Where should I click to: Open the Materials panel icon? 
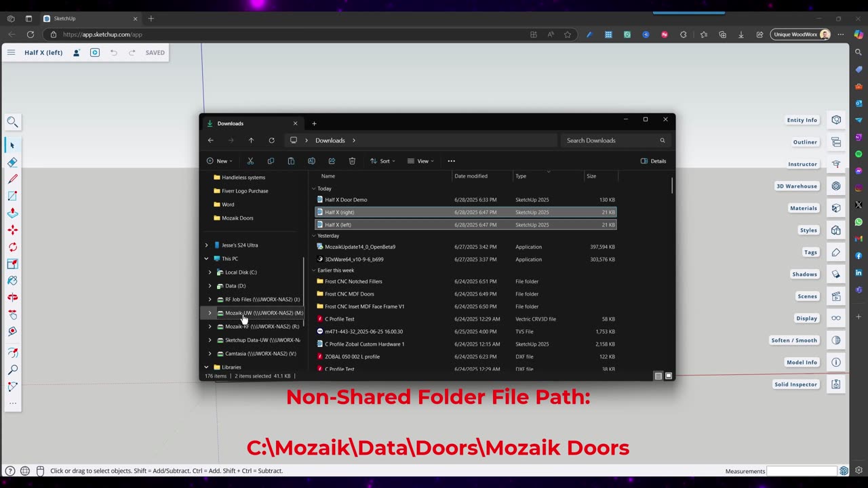coord(836,208)
